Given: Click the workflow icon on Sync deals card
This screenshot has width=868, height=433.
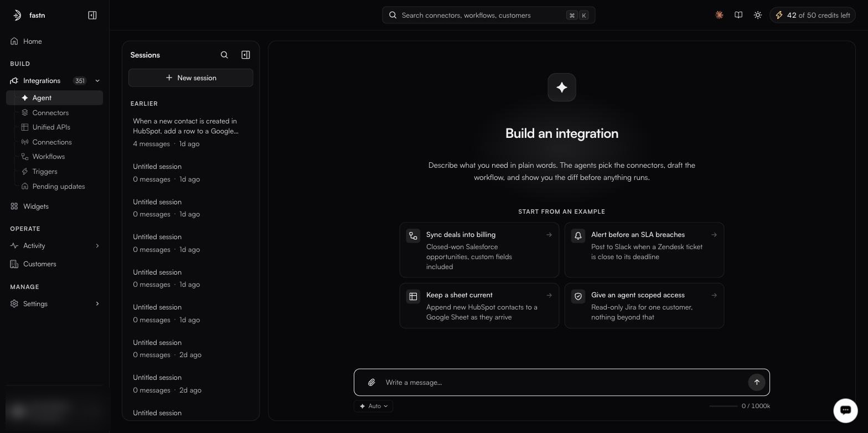Looking at the screenshot, I should [413, 236].
